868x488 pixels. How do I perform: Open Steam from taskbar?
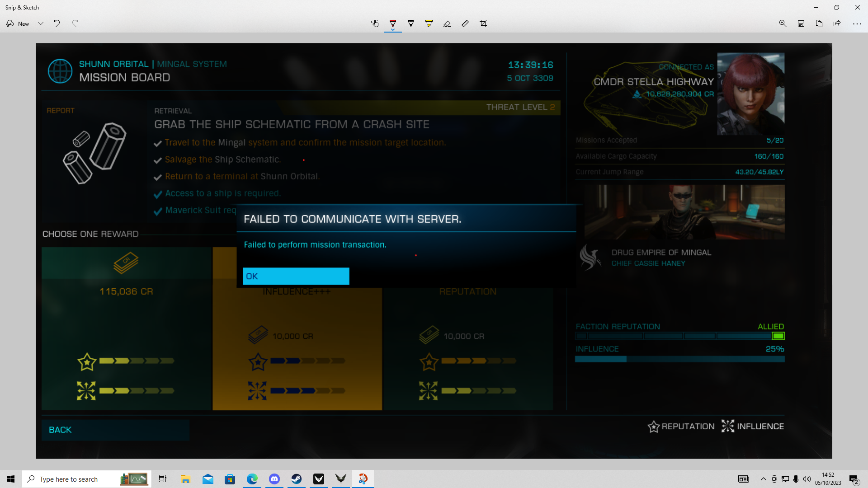pos(297,479)
